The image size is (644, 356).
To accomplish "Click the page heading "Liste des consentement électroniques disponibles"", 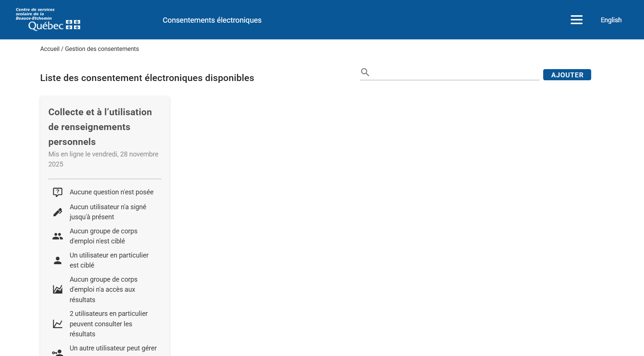I will tap(147, 78).
